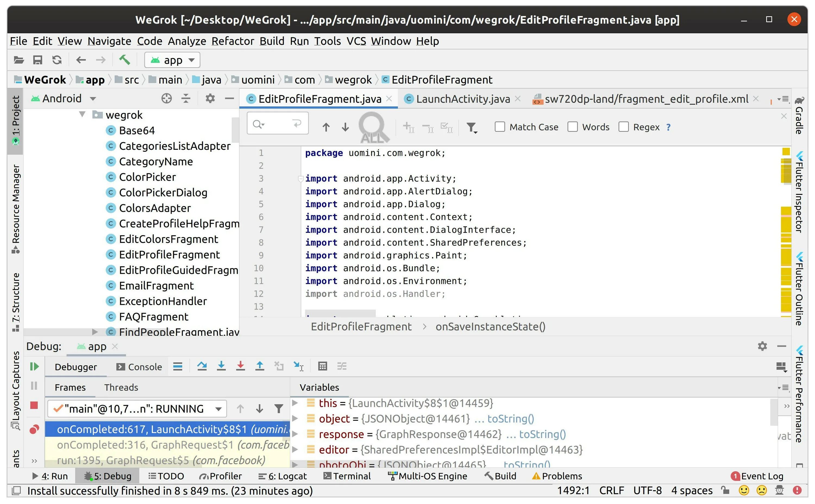Open the Refactor menu
The width and height of the screenshot is (815, 504).
[x=233, y=41]
